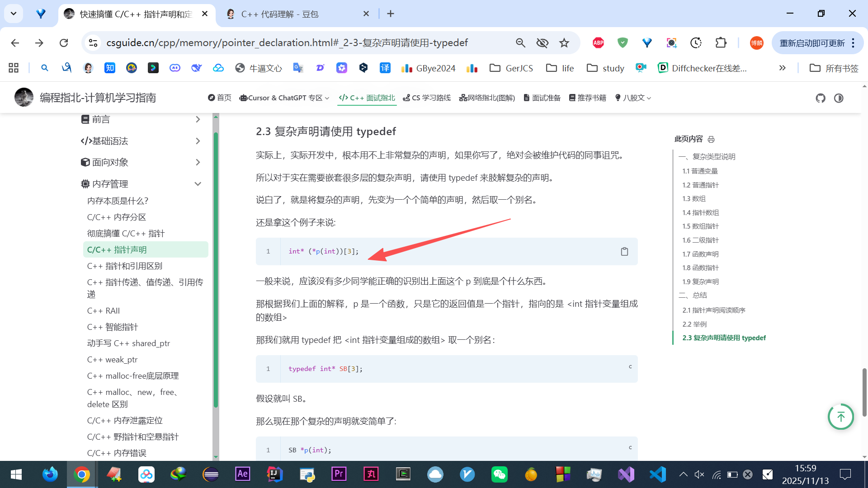
Task: Collapse the 内存管理 sidebar section
Action: 198,184
